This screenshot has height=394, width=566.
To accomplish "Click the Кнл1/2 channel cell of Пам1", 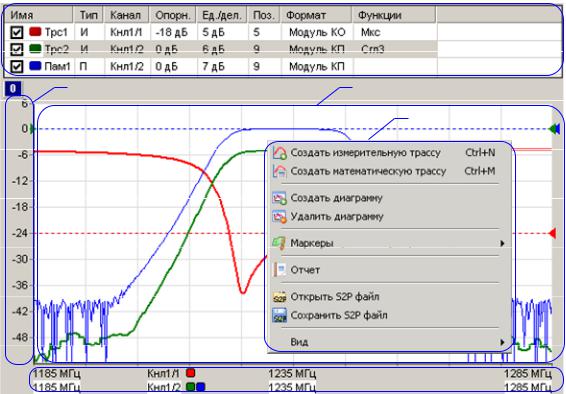I will [127, 66].
